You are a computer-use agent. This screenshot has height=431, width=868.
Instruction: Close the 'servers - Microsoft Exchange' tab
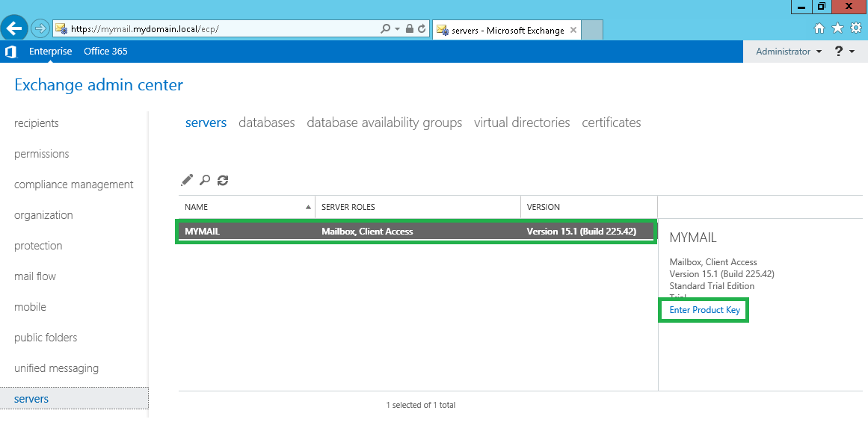(x=573, y=31)
